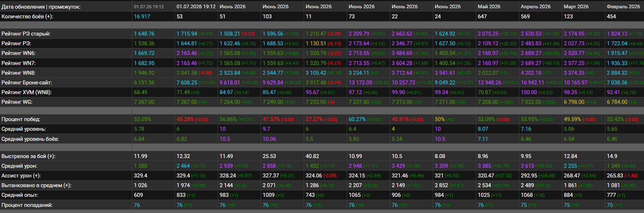The height and width of the screenshot is (213, 644).
Task: Click the overall WN6 value 1 669.72
Action: pyautogui.click(x=144, y=53)
